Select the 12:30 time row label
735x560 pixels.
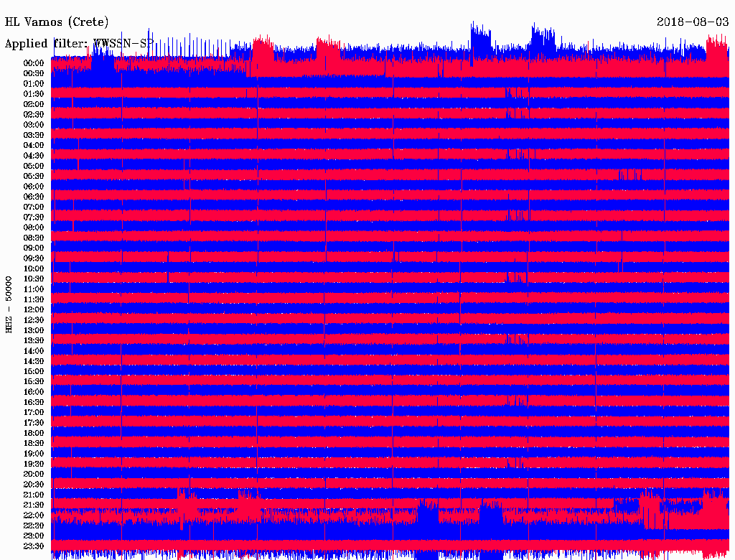pos(34,320)
